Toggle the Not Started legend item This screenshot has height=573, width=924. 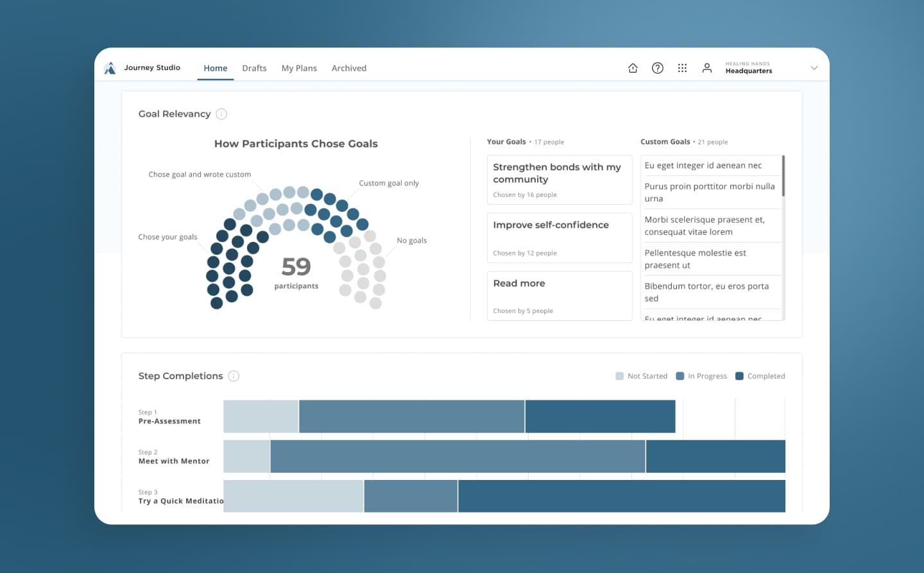pos(641,376)
